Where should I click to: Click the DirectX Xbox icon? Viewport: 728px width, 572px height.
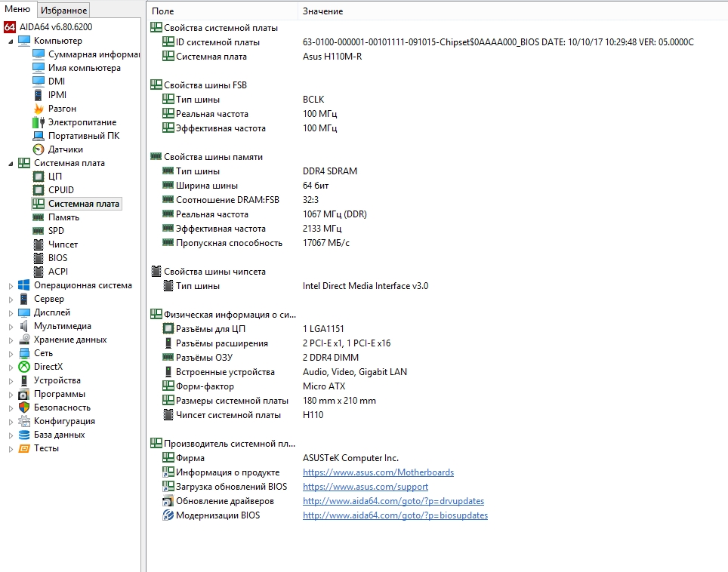[24, 367]
